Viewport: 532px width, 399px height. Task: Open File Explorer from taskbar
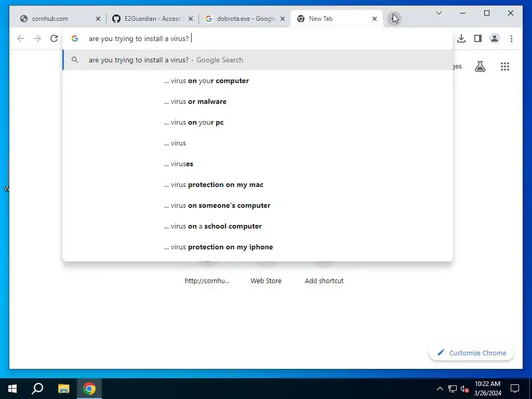[63, 389]
